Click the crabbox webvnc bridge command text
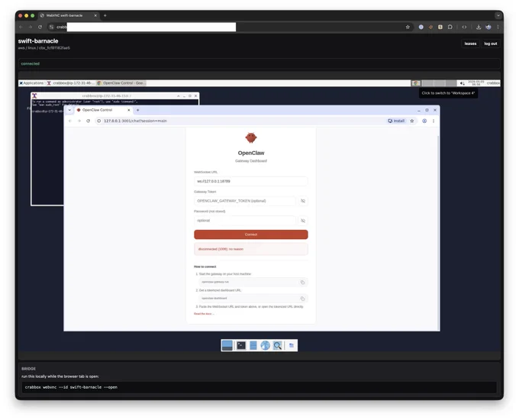 [71, 387]
